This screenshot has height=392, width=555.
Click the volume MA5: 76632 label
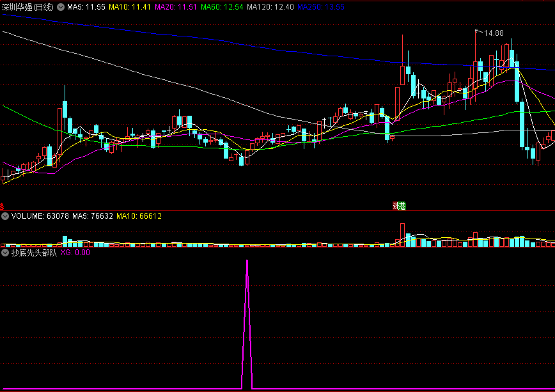pyautogui.click(x=93, y=216)
